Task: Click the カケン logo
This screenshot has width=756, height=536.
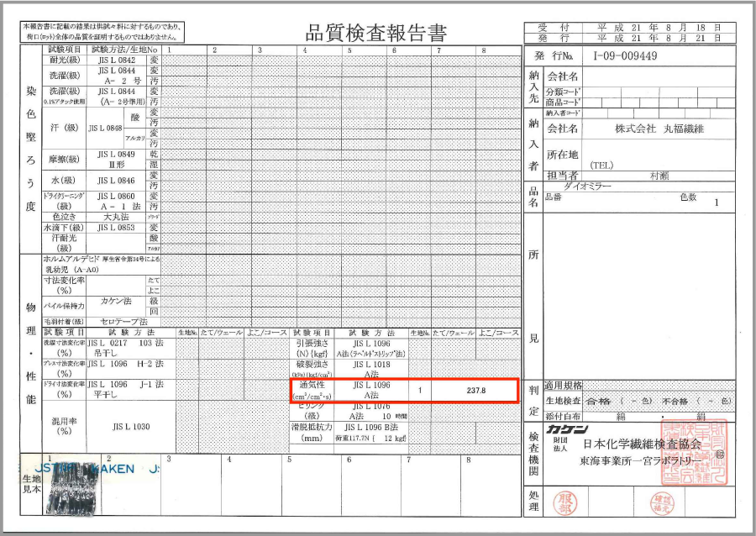Action: [x=567, y=428]
